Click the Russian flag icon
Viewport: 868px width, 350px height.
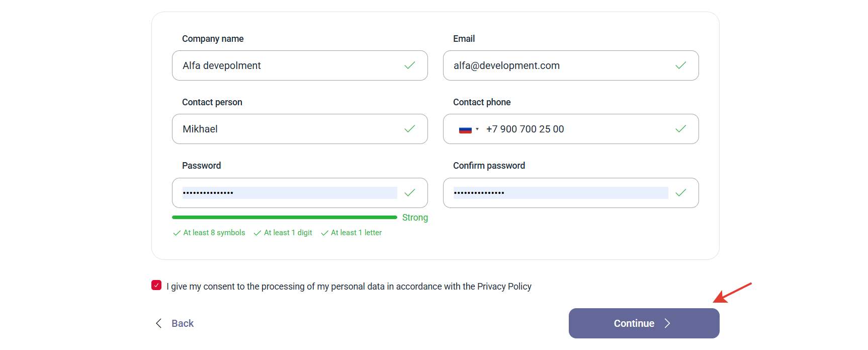tap(465, 129)
